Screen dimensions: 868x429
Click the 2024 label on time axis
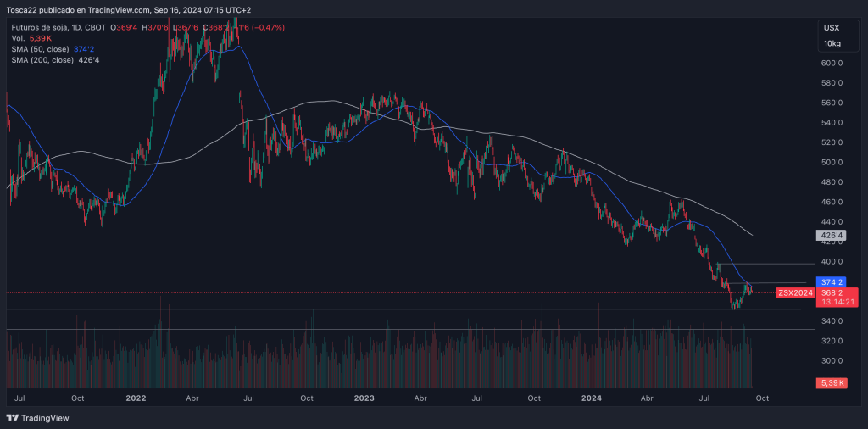[592, 397]
